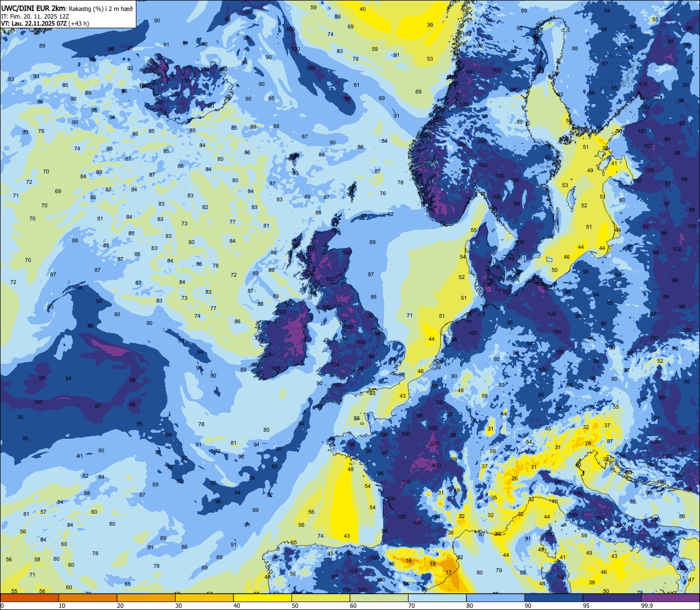Click the init time "IT: Fim. 20. 11. 2025 12Z"
This screenshot has height=610, width=700.
(35, 16)
